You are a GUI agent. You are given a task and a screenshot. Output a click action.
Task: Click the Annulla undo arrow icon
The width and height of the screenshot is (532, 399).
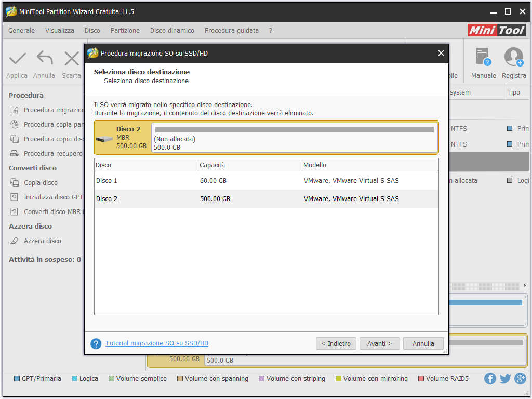pos(44,59)
